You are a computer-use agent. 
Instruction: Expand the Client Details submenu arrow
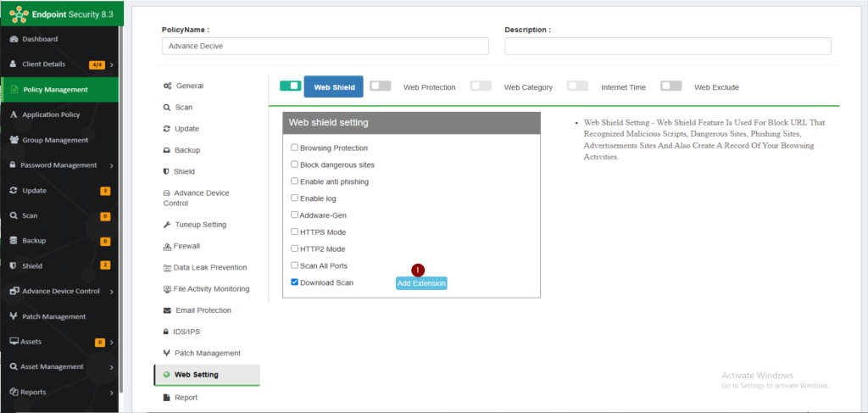[x=112, y=64]
